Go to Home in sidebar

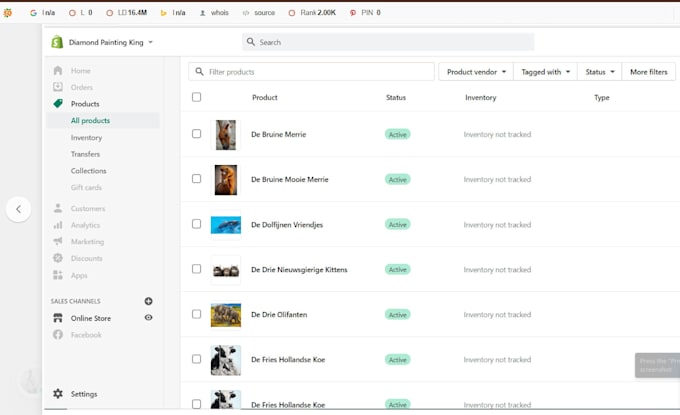coord(81,70)
